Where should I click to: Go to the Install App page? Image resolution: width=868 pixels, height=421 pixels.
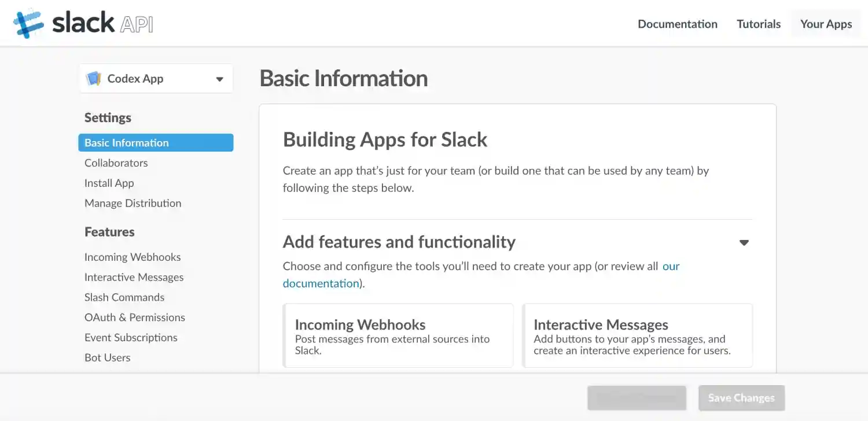(109, 183)
